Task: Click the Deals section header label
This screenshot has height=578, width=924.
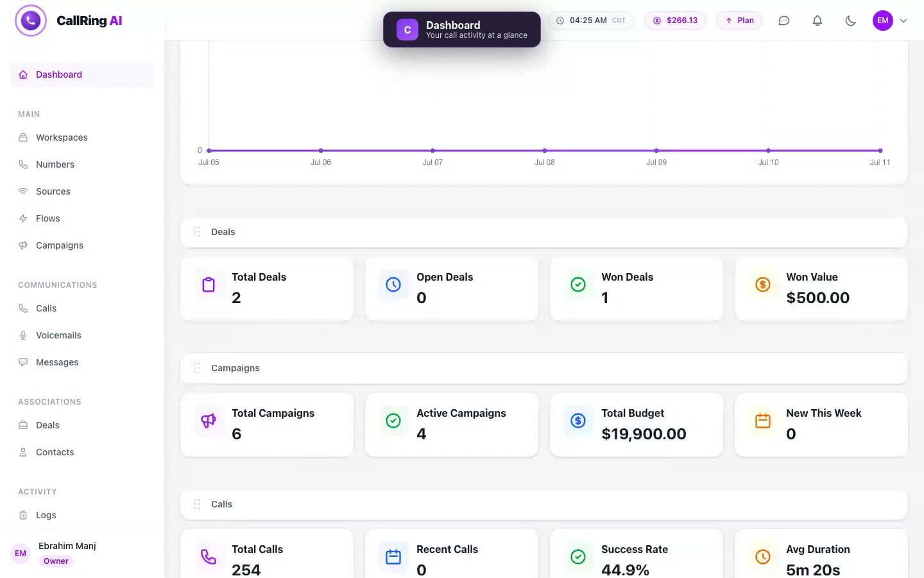Action: pos(223,232)
